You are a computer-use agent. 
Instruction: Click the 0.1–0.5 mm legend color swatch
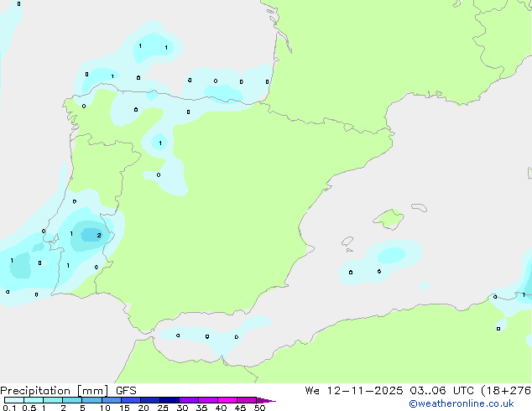click(14, 400)
